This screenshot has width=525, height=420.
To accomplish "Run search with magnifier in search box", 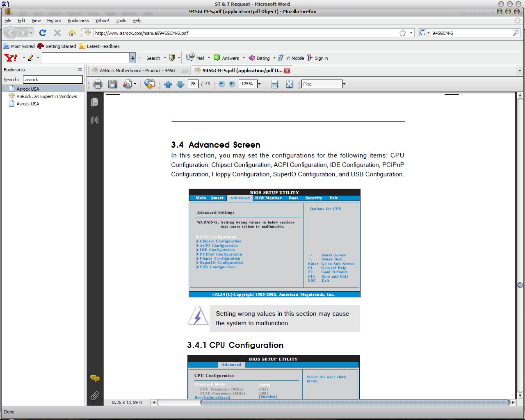I will (516, 33).
